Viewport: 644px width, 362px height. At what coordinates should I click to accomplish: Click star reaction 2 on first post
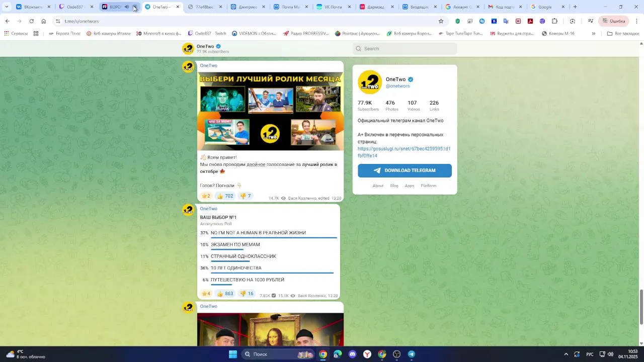pos(206,196)
